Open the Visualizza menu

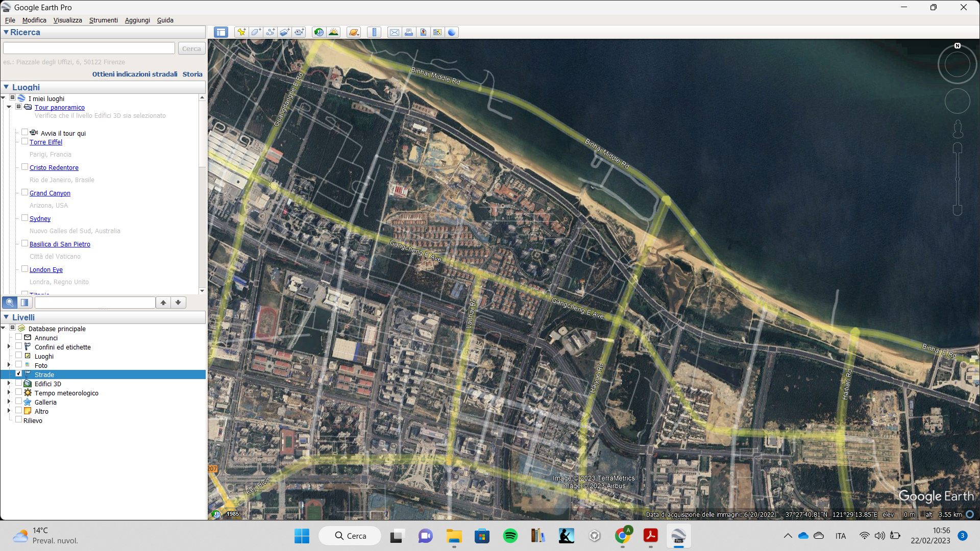(x=67, y=20)
